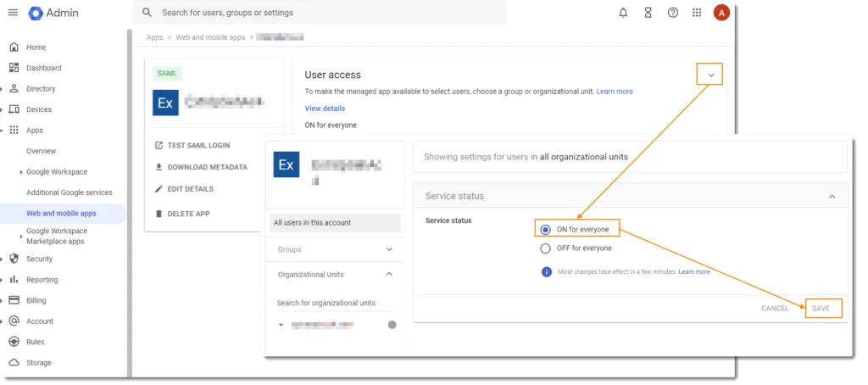Click the Apps breadcrumb link
Image resolution: width=868 pixels, height=385 pixels.
(155, 37)
